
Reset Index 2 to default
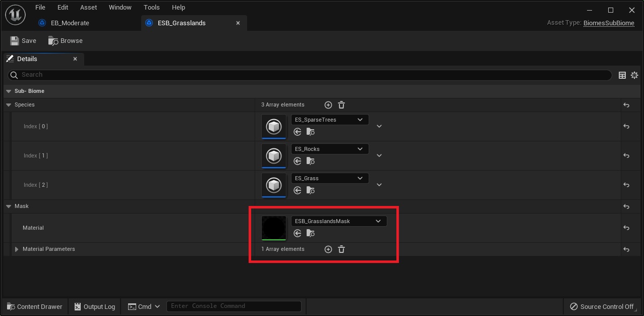(x=626, y=185)
